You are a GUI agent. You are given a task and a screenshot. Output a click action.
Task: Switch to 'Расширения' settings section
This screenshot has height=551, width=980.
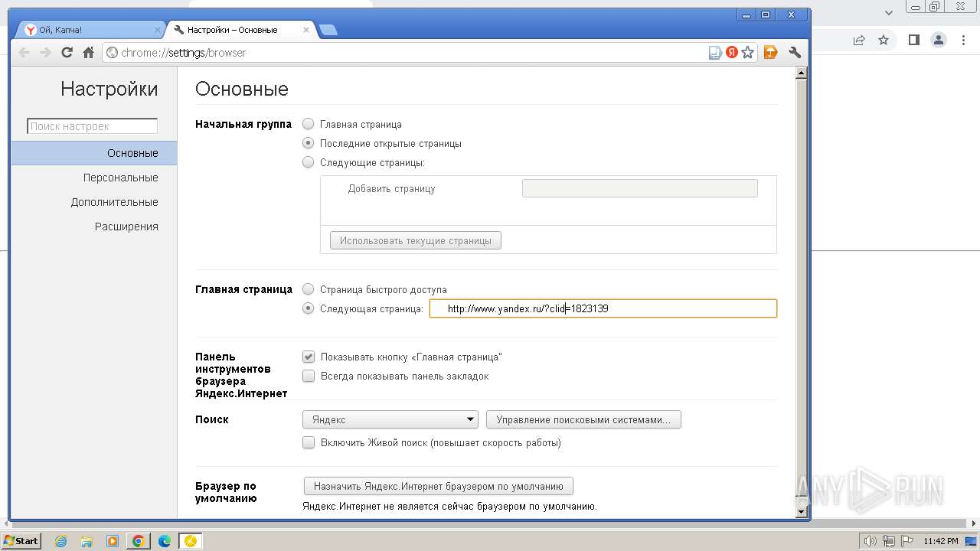pos(126,227)
